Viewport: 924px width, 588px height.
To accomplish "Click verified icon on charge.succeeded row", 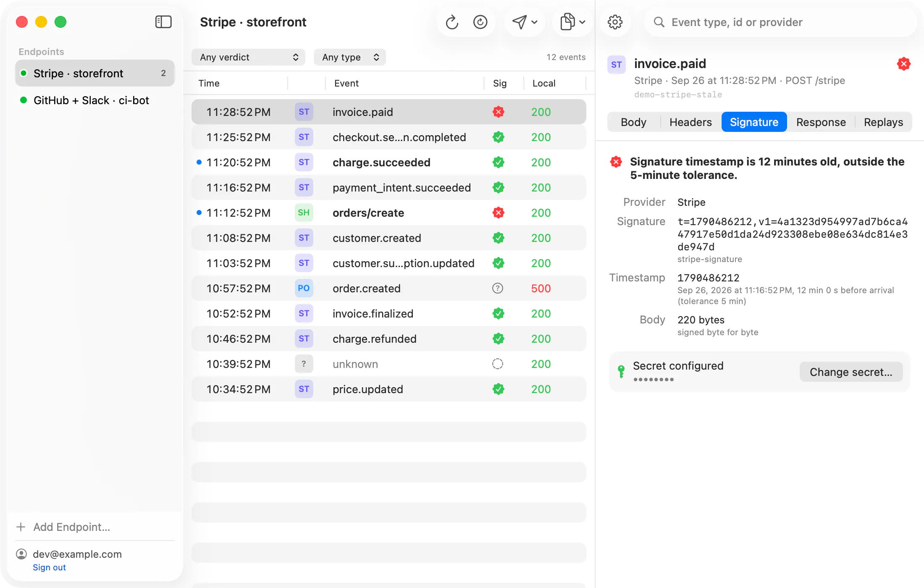I will click(x=498, y=162).
